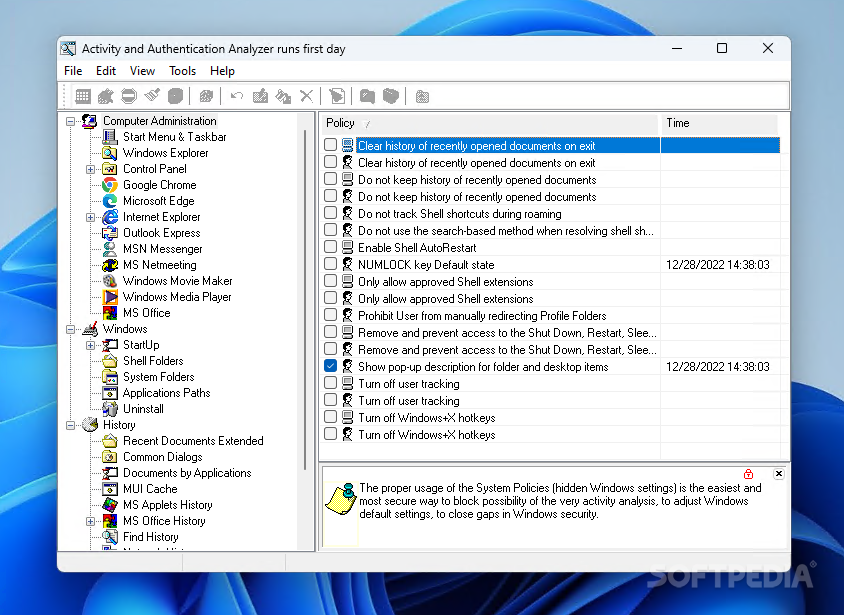Click the edit pencil toolbar icon

pyautogui.click(x=261, y=96)
